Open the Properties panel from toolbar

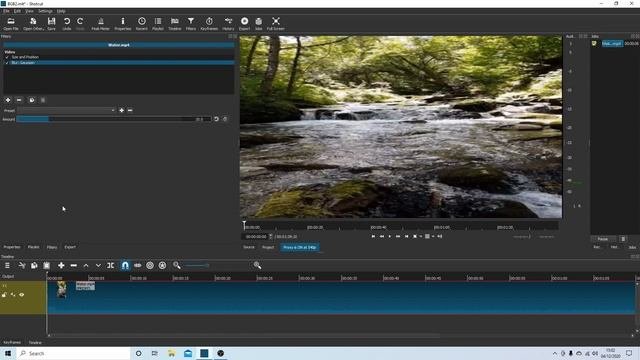[122, 24]
